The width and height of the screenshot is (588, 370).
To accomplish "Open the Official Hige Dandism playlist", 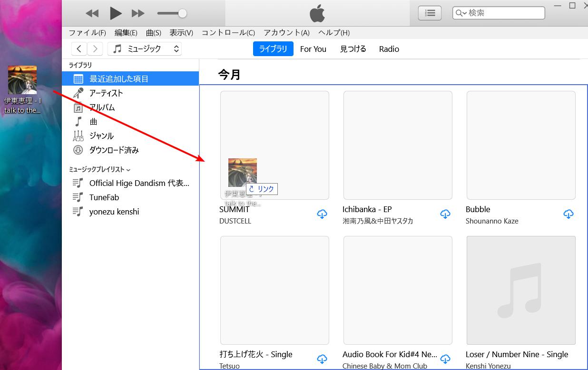I will tap(130, 183).
